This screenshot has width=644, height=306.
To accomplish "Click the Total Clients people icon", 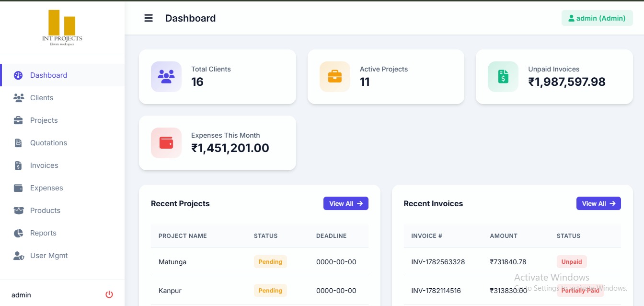I will point(166,77).
